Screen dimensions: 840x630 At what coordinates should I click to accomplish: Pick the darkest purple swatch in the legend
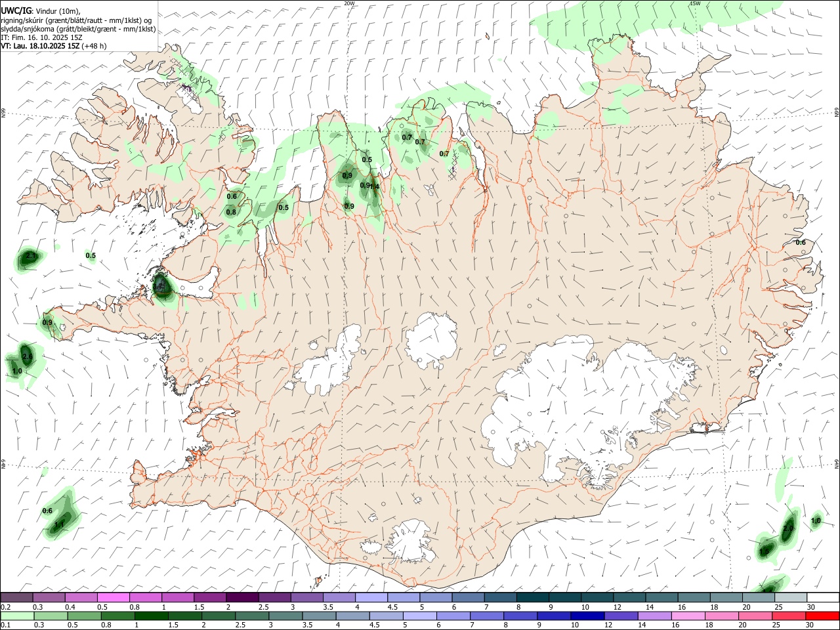[241, 597]
